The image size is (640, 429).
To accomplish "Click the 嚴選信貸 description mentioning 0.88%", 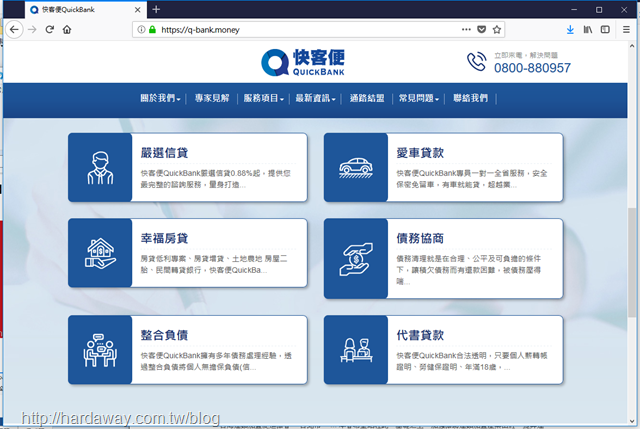I will tap(216, 179).
